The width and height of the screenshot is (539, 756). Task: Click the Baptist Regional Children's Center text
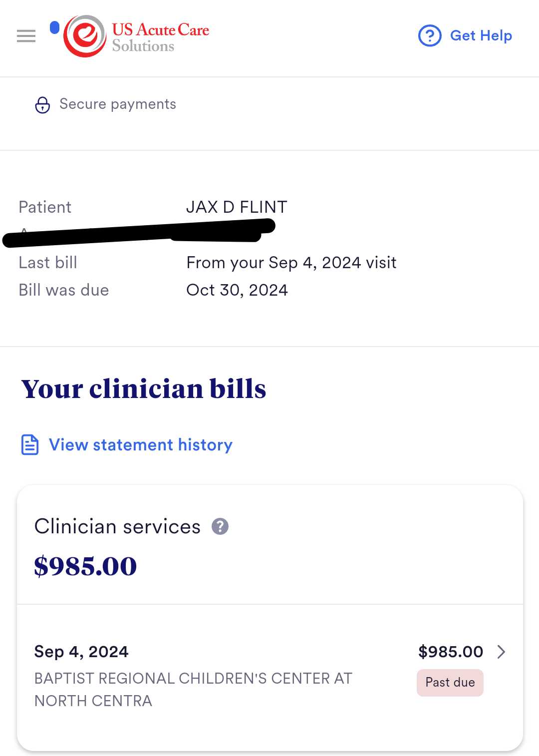193,689
